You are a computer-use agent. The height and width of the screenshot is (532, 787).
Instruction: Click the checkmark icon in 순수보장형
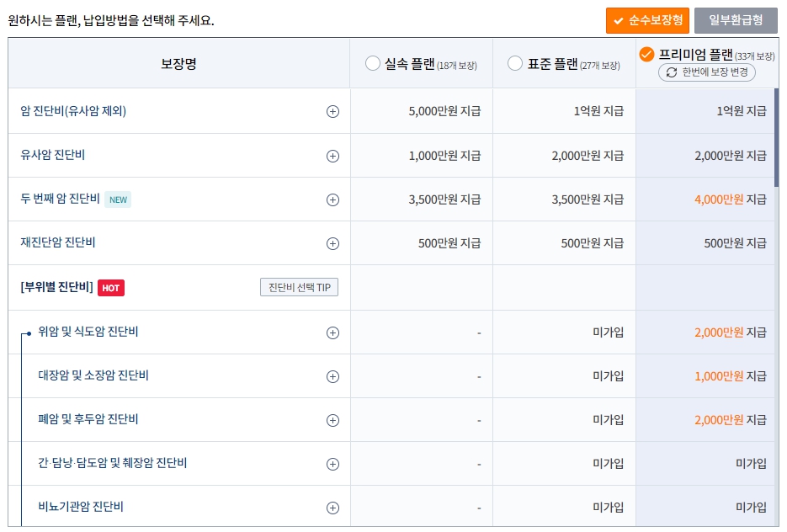pos(619,21)
